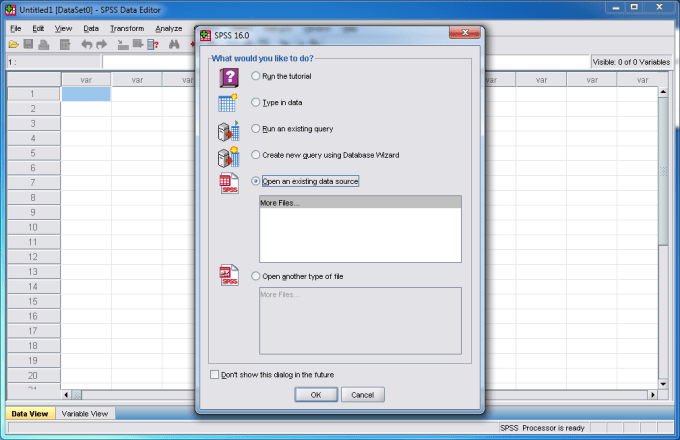The image size is (680, 440).
Task: Click the horizontal scrollbar left arrow
Action: [66, 394]
